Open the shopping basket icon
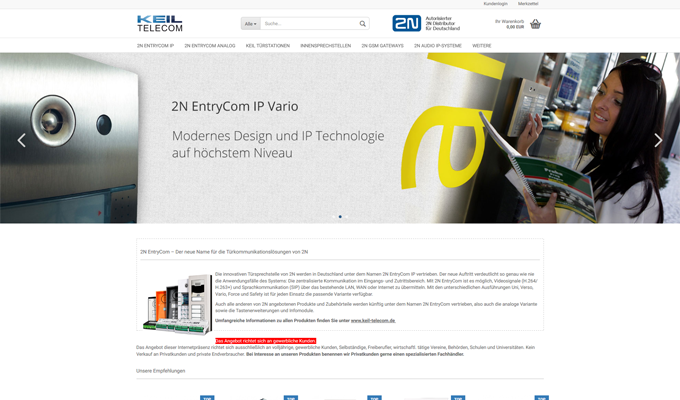This screenshot has height=400, width=680. [x=535, y=24]
